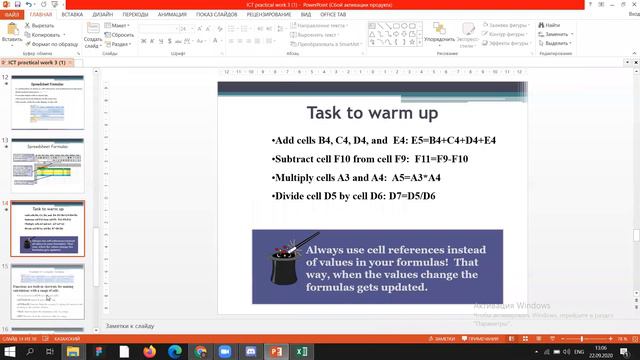Screen dimensions: 640x360
Task: Select the triangle shape in shapes gallery
Action: pos(372,34)
